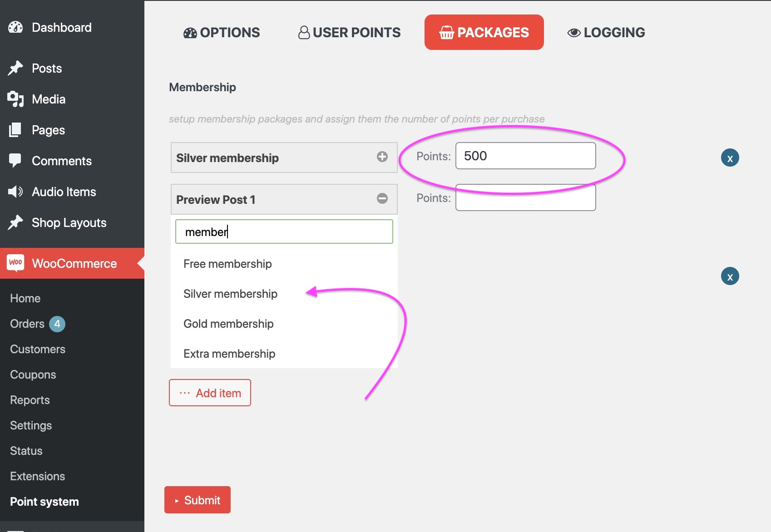
Task: Click the Pages icon in sidebar
Action: pos(15,130)
